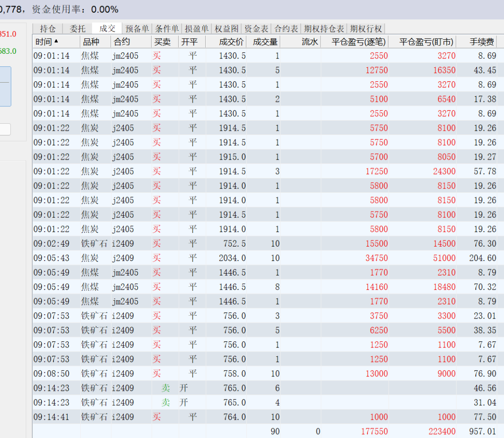Click the 品种 column header to sort

pyautogui.click(x=90, y=41)
